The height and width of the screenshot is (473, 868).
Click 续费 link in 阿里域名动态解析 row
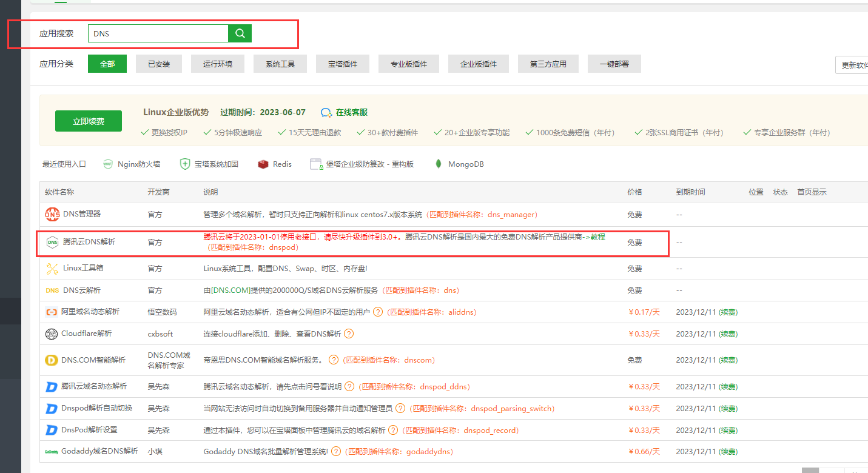(x=728, y=312)
